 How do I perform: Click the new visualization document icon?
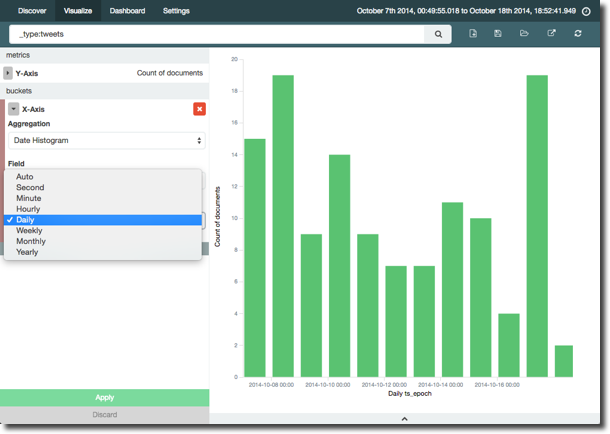pyautogui.click(x=472, y=34)
